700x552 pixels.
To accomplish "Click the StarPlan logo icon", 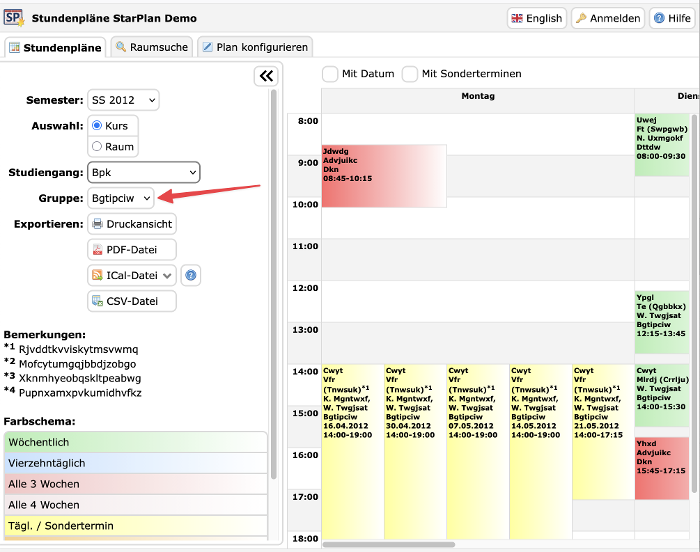I will coord(15,18).
